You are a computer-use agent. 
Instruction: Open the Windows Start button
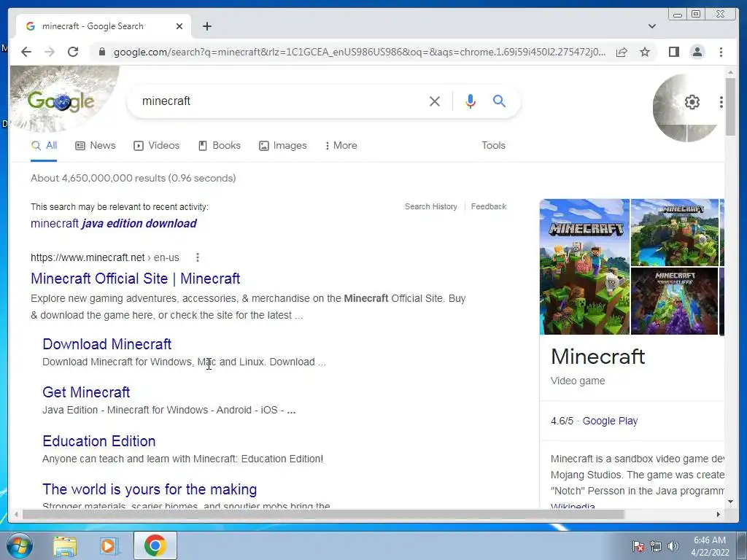click(19, 545)
